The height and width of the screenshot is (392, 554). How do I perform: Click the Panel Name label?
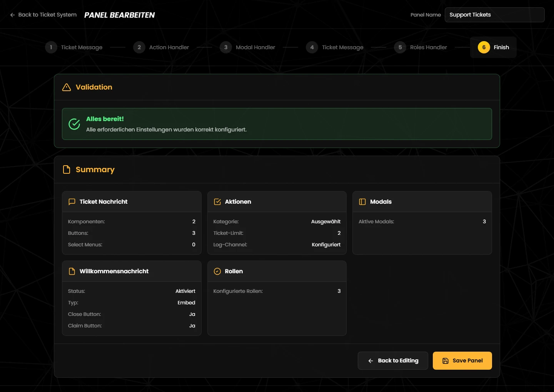pyautogui.click(x=426, y=15)
